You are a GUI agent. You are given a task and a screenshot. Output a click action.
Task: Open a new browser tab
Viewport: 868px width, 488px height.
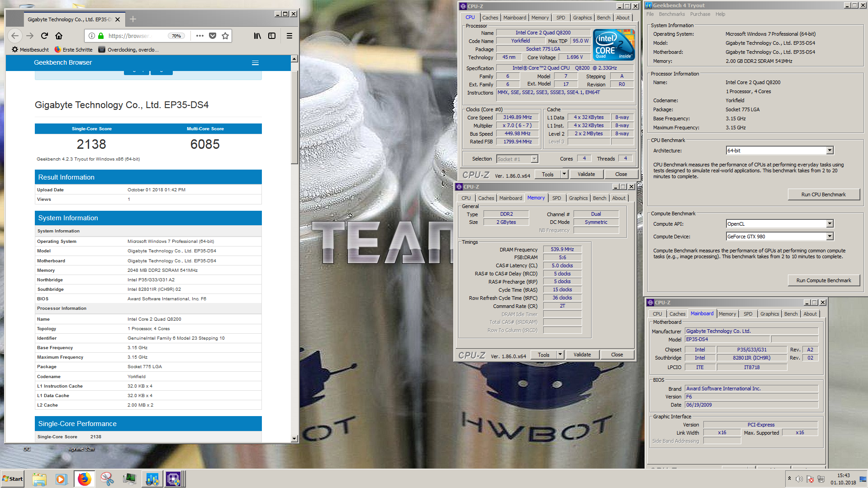click(x=133, y=19)
